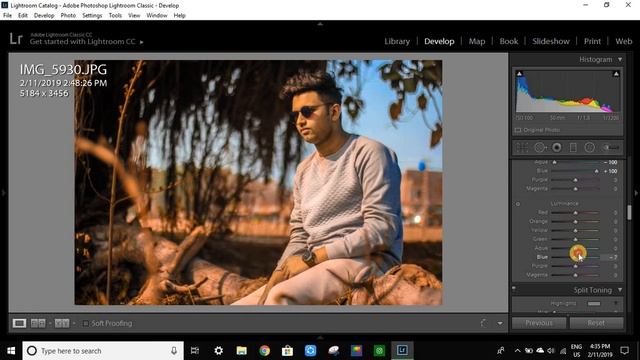Select the Graduated Filter tool
The height and width of the screenshot is (360, 640).
(573, 147)
